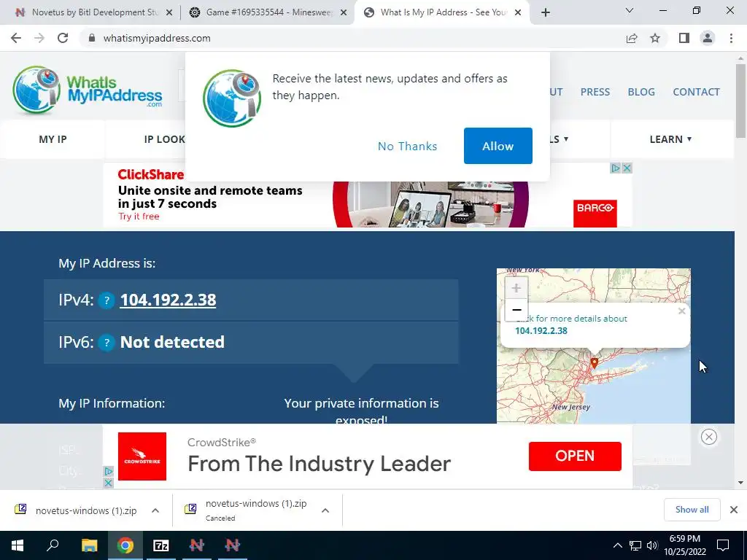The image size is (747, 560).
Task: Close the downloads bar
Action: 734,510
